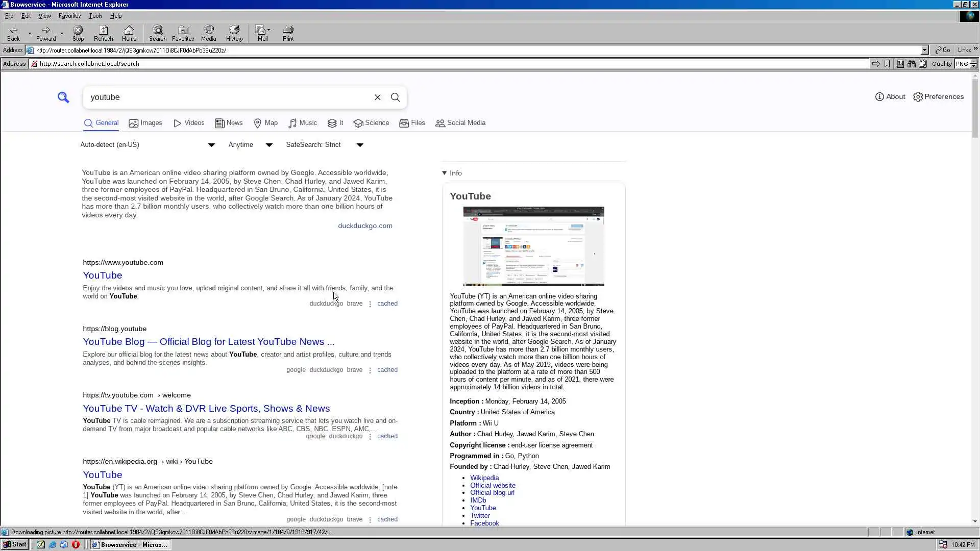Click the Browservice go arrow icon
The height and width of the screenshot is (551, 980).
875,64
